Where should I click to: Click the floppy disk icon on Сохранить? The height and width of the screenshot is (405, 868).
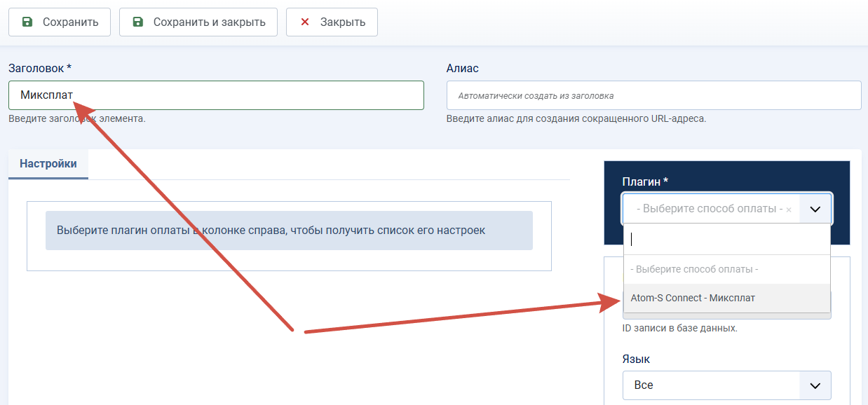27,22
